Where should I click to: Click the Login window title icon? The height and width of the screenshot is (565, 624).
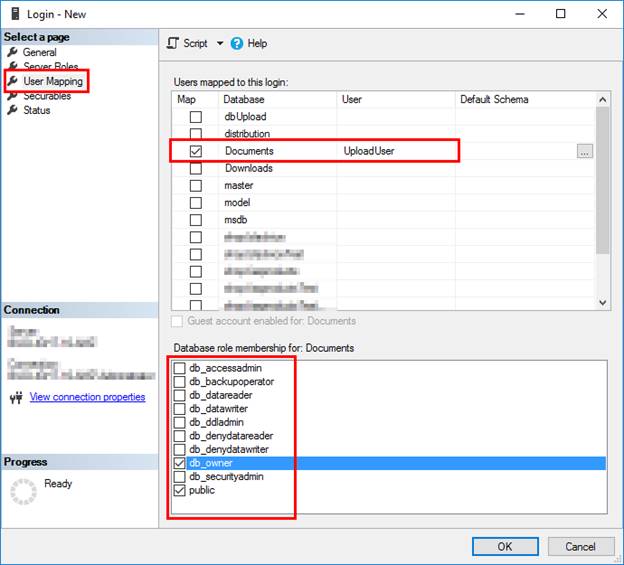click(15, 14)
